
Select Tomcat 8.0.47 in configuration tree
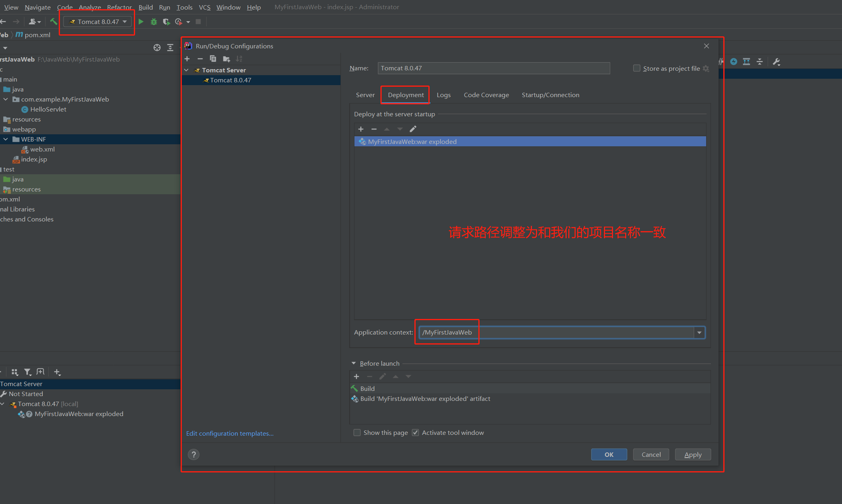261,80
